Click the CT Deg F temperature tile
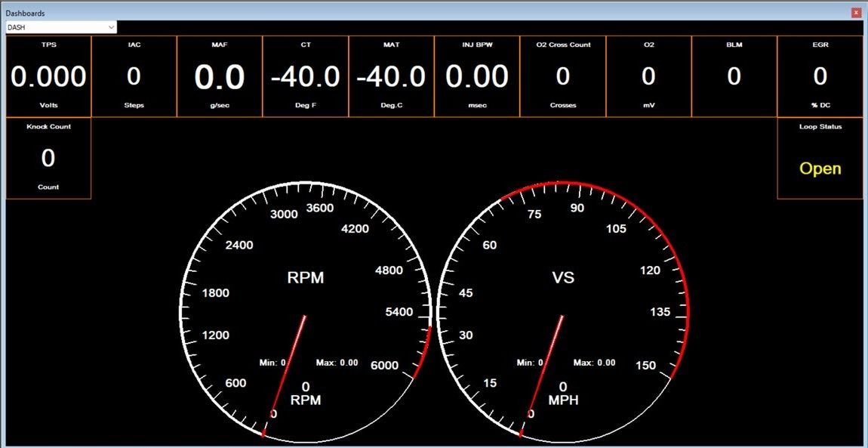Image resolution: width=868 pixels, height=448 pixels. pos(306,76)
